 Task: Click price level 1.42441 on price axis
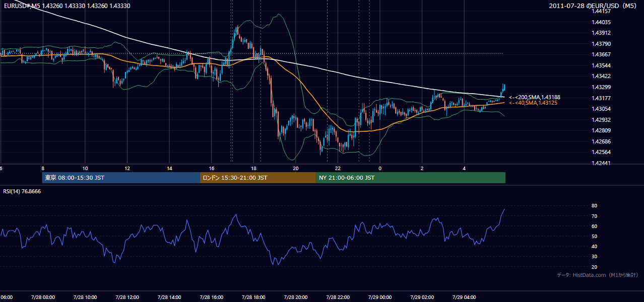click(601, 163)
